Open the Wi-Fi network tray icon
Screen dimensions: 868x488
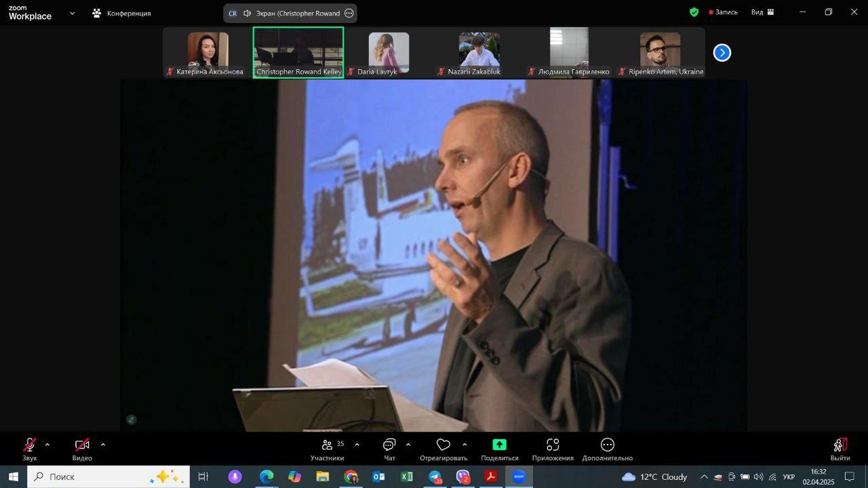click(772, 476)
